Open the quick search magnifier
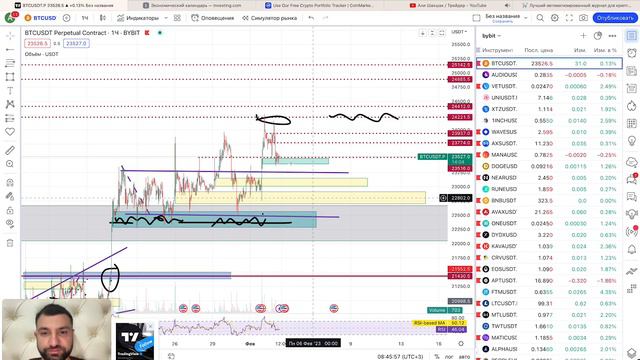This screenshot has height=360, width=640. coord(540,18)
